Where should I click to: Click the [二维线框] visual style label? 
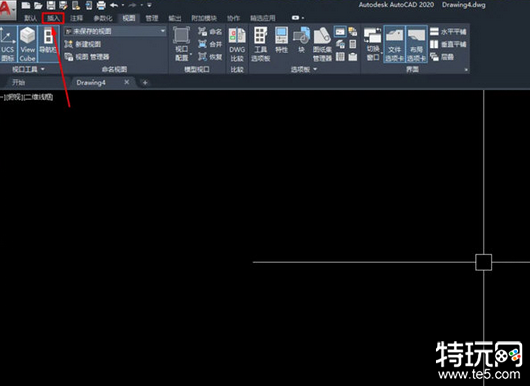point(39,97)
